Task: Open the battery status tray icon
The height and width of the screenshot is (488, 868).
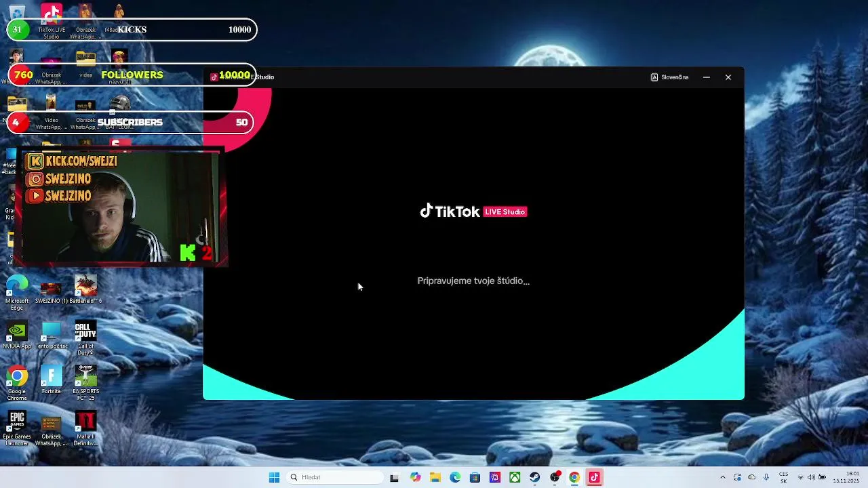Action: pyautogui.click(x=823, y=477)
